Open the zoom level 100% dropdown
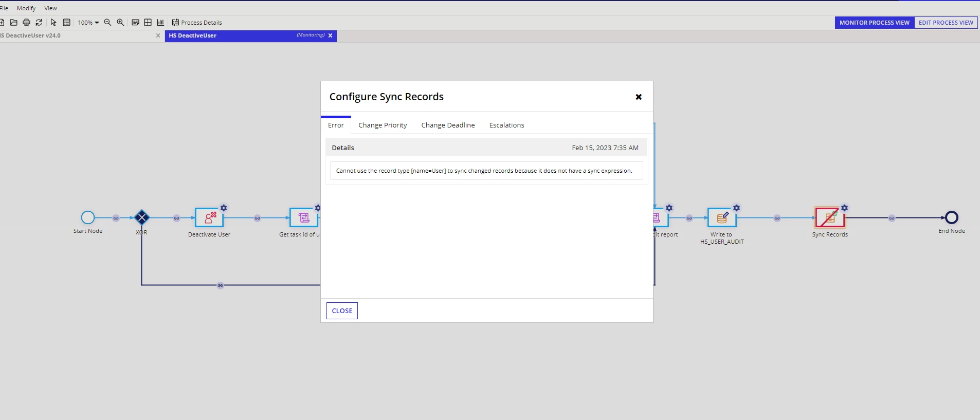Screen dimensions: 980x420 (88, 23)
